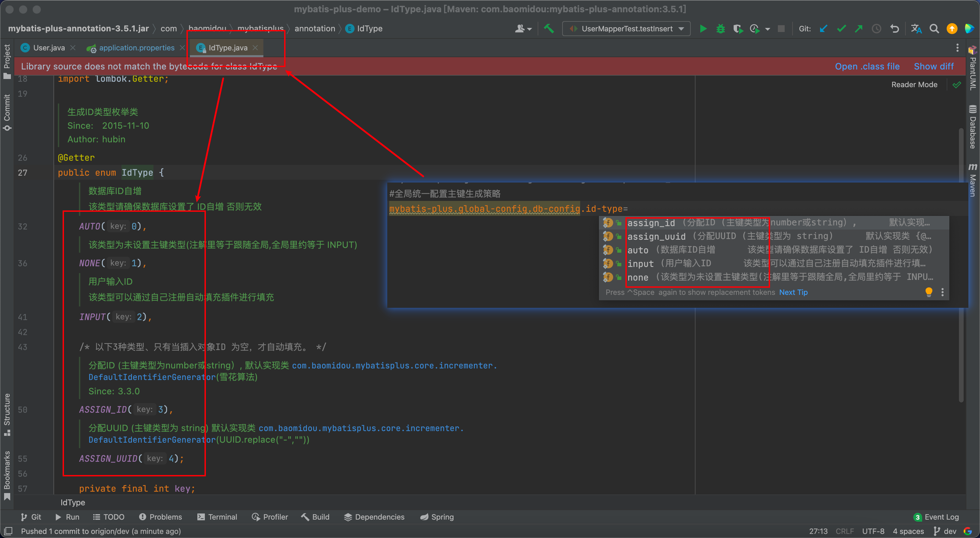Rollback changes with undo arrow icon

(894, 29)
